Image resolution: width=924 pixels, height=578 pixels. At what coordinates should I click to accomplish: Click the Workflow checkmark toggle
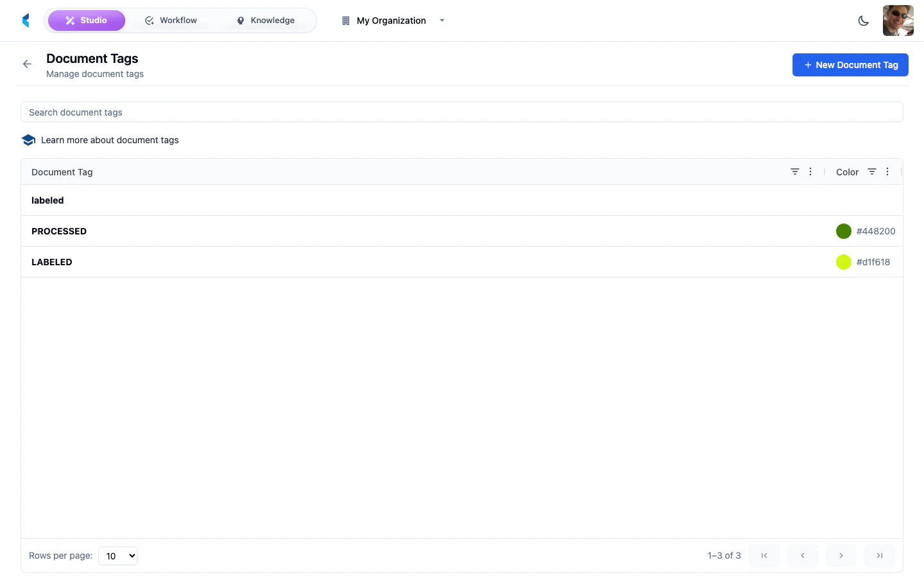[149, 20]
